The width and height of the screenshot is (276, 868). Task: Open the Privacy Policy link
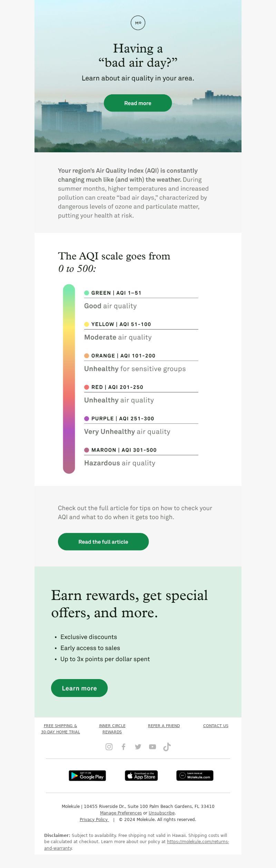(94, 819)
